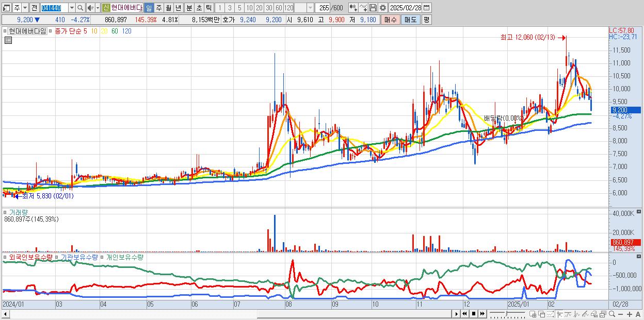Click the add candlestick chart icon
Image resolution: width=644 pixels, height=320 pixels.
353,8
